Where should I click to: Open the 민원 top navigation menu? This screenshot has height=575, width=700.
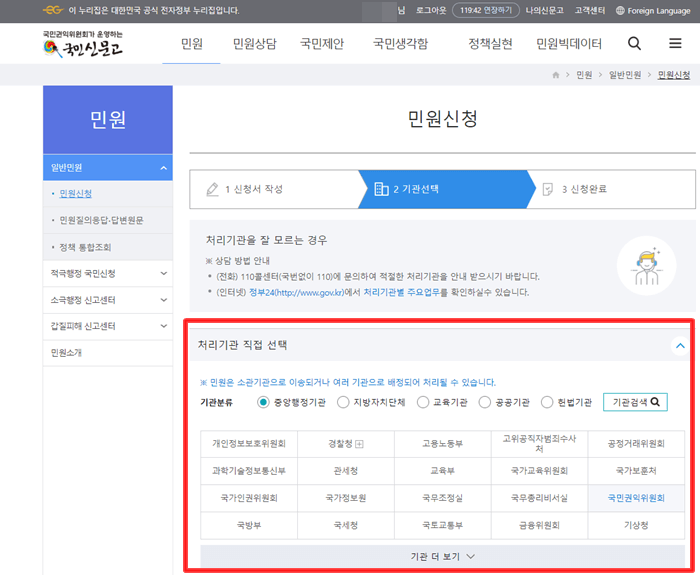click(192, 44)
